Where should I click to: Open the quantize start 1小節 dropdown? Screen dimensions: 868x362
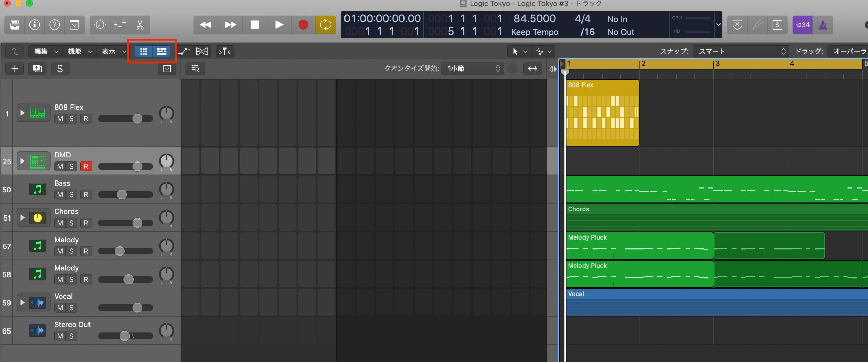click(473, 69)
